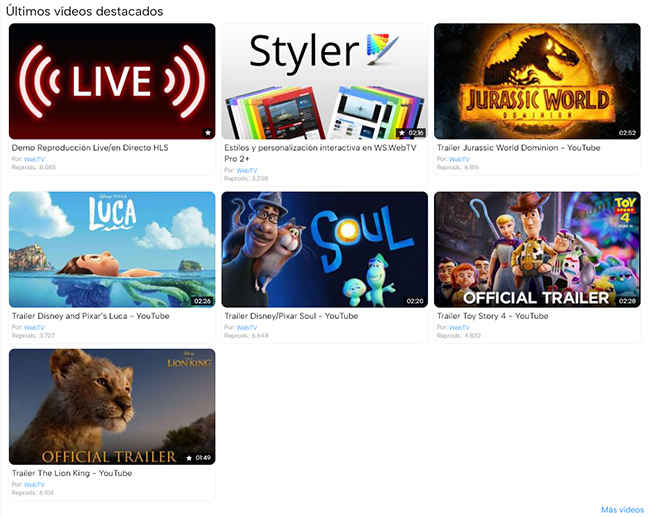Click the 'Más vídeos' link
The image size is (650, 517).
point(622,510)
